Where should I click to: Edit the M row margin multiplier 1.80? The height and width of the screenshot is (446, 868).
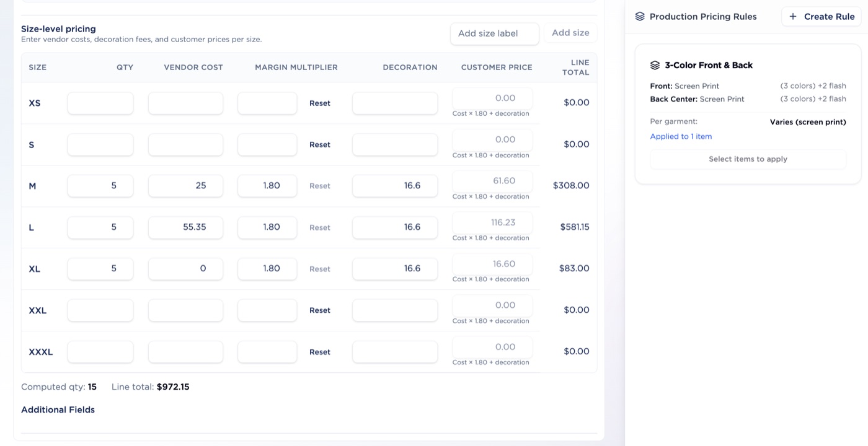pos(267,186)
